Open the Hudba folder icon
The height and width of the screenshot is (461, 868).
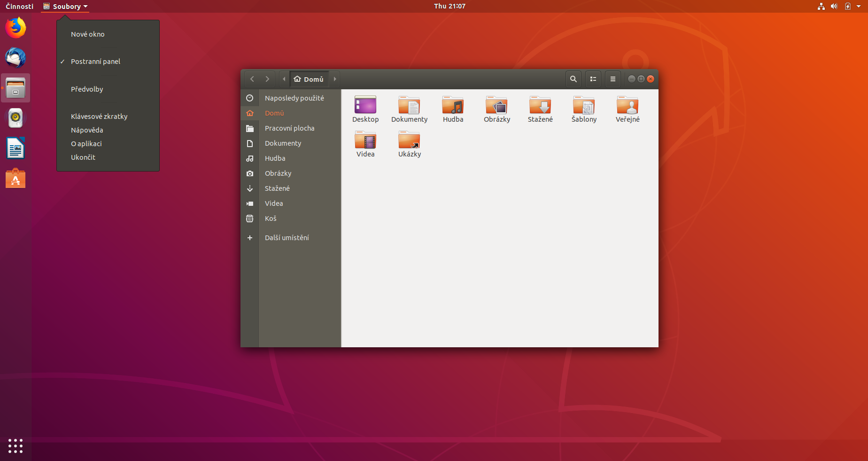[x=453, y=109]
